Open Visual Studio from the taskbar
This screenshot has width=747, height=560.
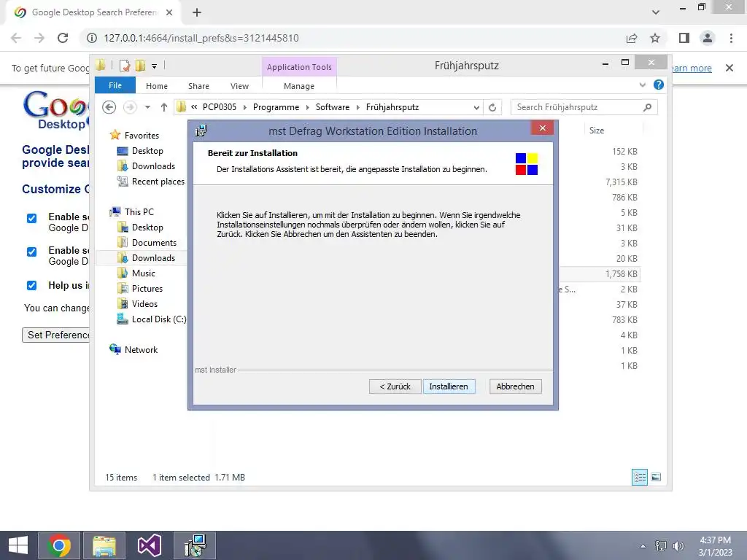pos(149,545)
